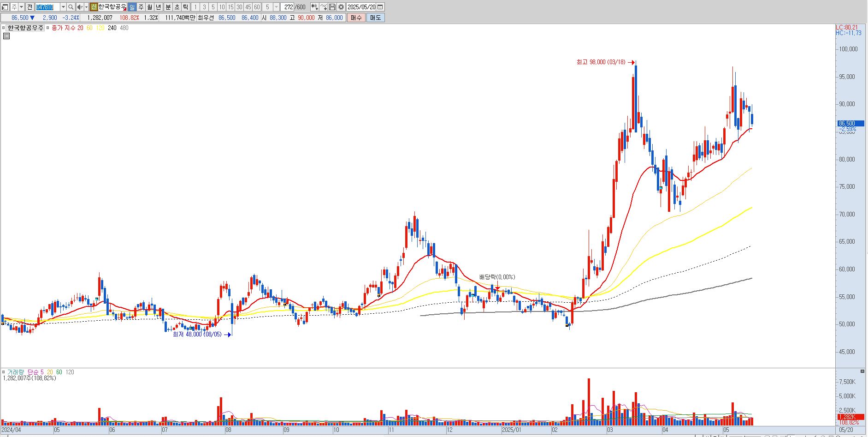Open the dropdown next to speaker icon
This screenshot has width=868, height=437.
click(x=86, y=7)
